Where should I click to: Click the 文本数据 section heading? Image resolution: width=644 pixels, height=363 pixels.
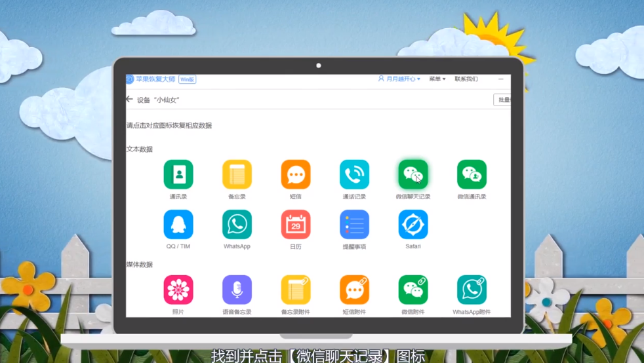tap(139, 149)
